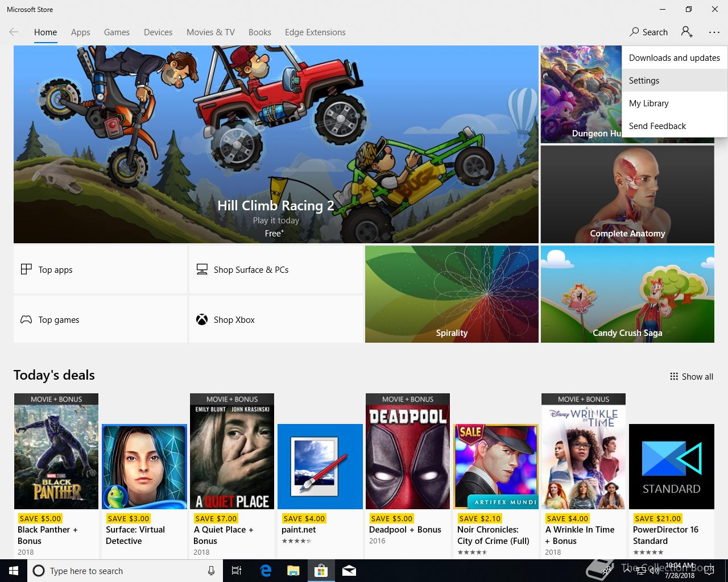Image resolution: width=728 pixels, height=582 pixels.
Task: Open the Hill Climb Racing 2 banner
Action: coord(276,144)
